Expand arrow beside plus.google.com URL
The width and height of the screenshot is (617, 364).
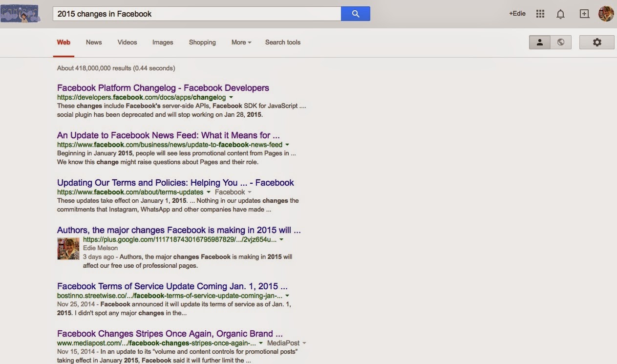(x=281, y=240)
